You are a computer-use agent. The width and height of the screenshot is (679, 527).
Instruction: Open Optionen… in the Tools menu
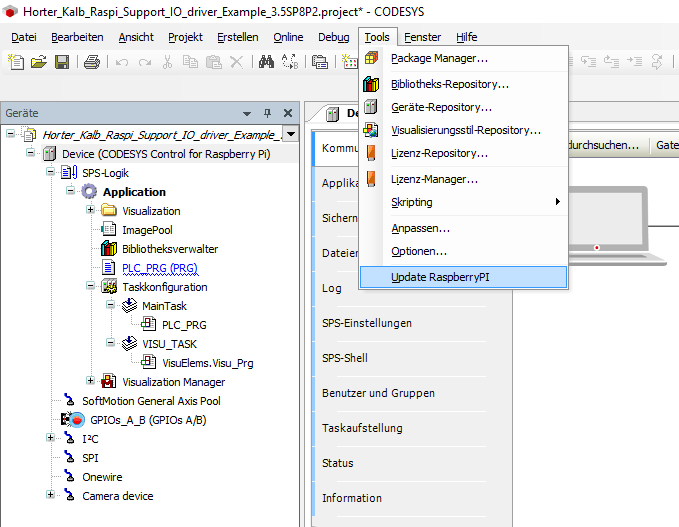[464, 251]
